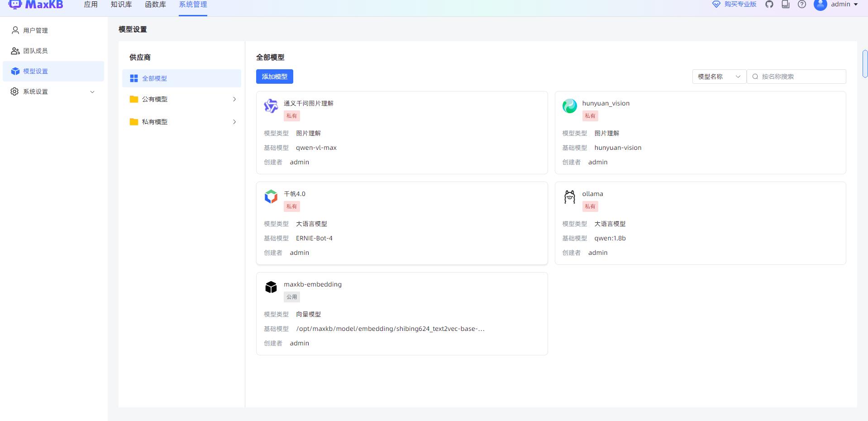Click the 私有 tag on hunyuan_vision
Image resolution: width=868 pixels, height=421 pixels.
pos(590,116)
